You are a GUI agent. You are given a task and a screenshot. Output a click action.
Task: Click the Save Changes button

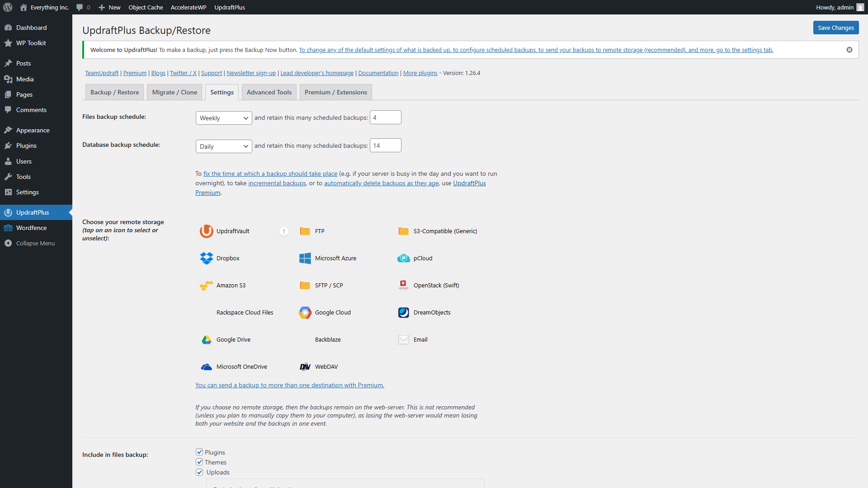[x=836, y=28]
